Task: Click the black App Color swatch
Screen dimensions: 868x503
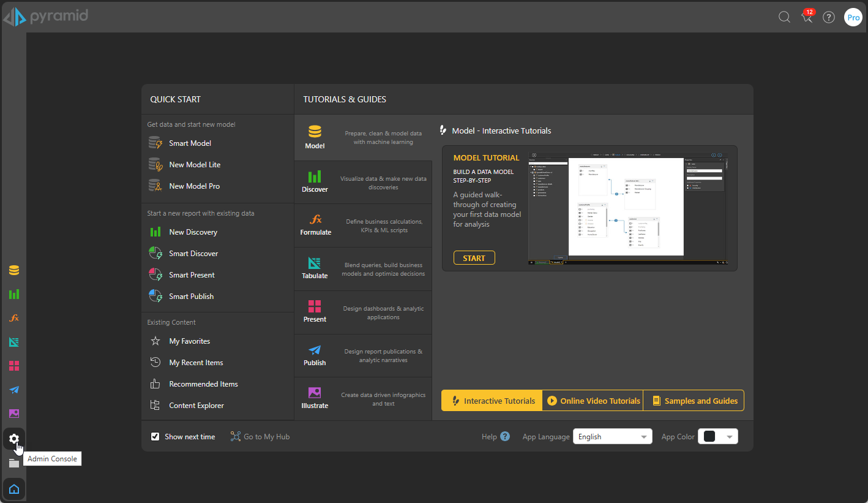Action: tap(709, 437)
